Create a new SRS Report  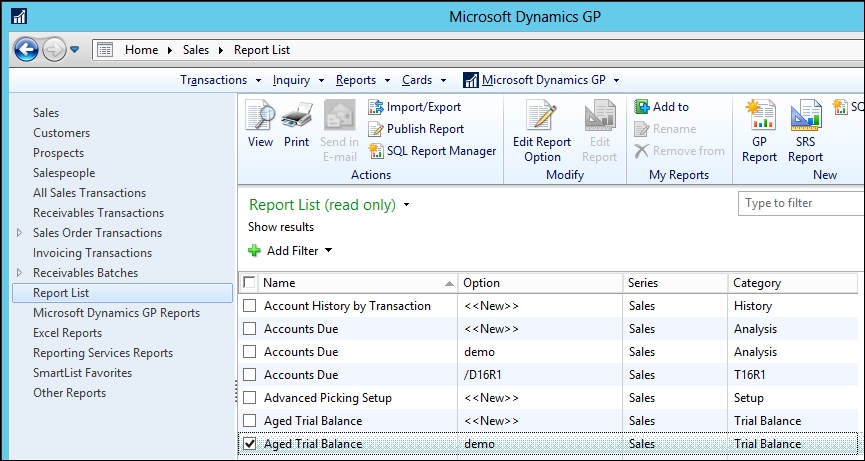pos(805,131)
